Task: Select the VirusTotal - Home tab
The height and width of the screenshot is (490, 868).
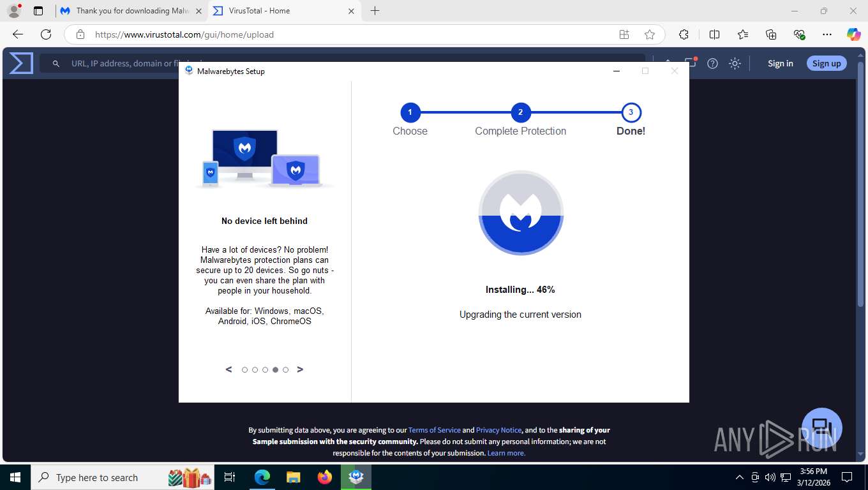Action: pyautogui.click(x=285, y=11)
